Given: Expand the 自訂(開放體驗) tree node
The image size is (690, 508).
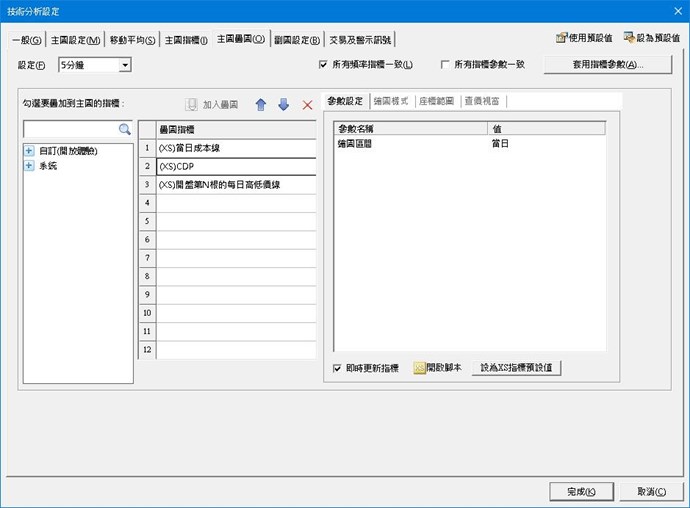Looking at the screenshot, I should 29,151.
